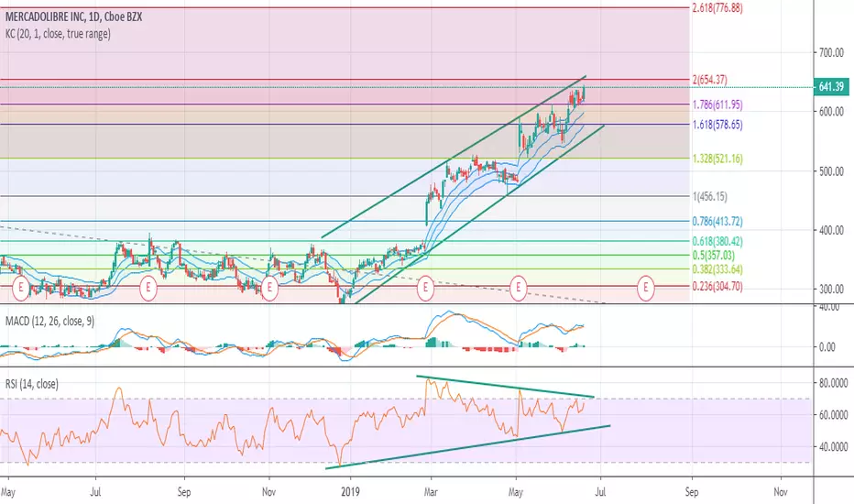Select the MACD (12, 26, close, 9) label
854x504 pixels.
tap(49, 322)
